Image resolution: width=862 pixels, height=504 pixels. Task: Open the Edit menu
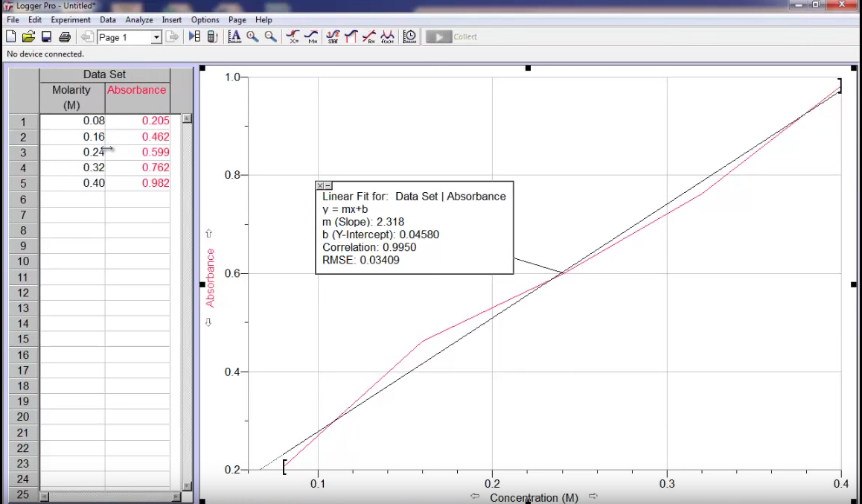(35, 20)
